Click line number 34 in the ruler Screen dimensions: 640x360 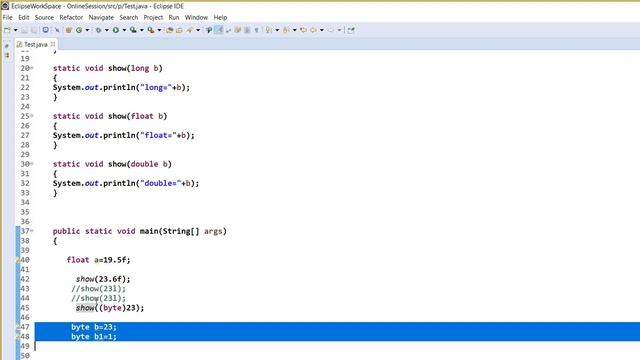click(x=25, y=202)
